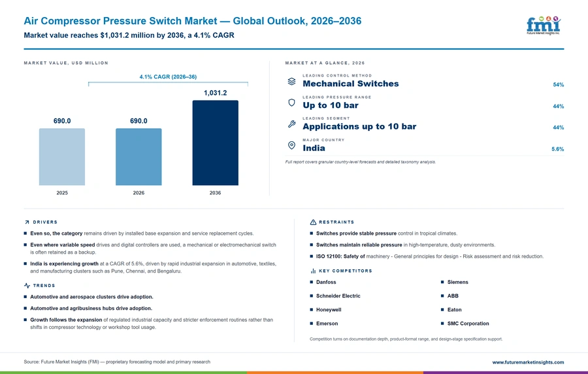Image resolution: width=588 pixels, height=374 pixels.
Task: Click the Mechanical Switches heading
Action: coord(351,84)
